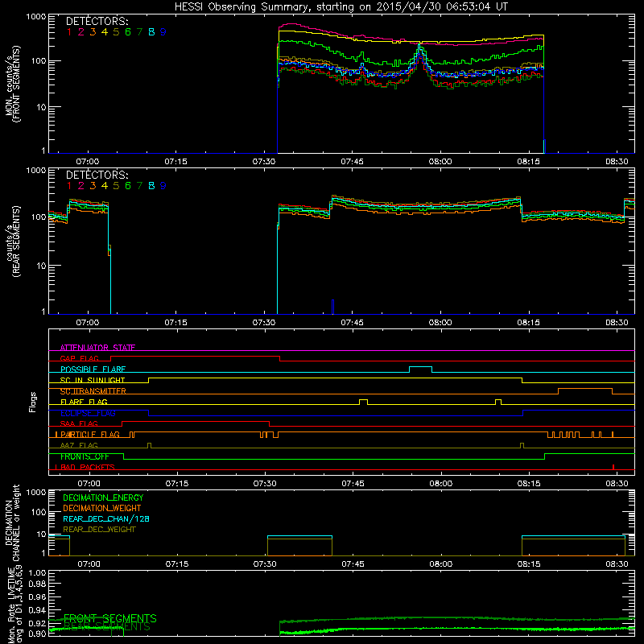Click the first yellow FLARE_FLAG pulse near 07:47

tap(363, 400)
